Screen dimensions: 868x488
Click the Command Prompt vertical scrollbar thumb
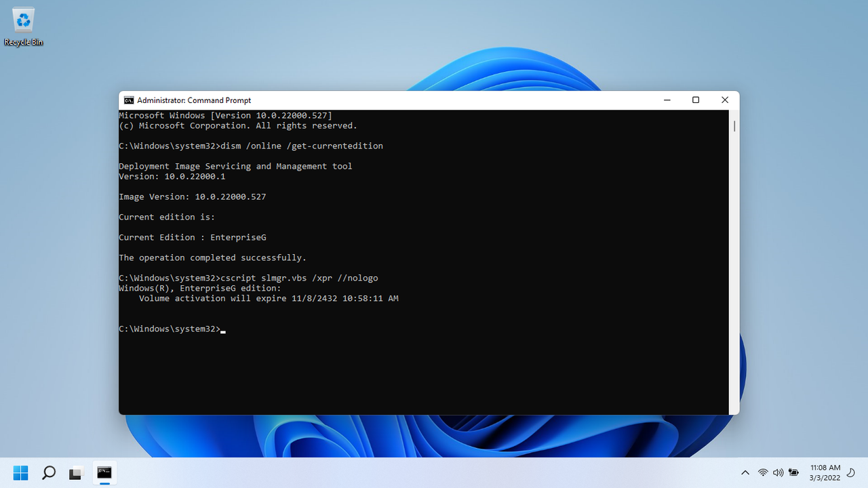pyautogui.click(x=734, y=126)
